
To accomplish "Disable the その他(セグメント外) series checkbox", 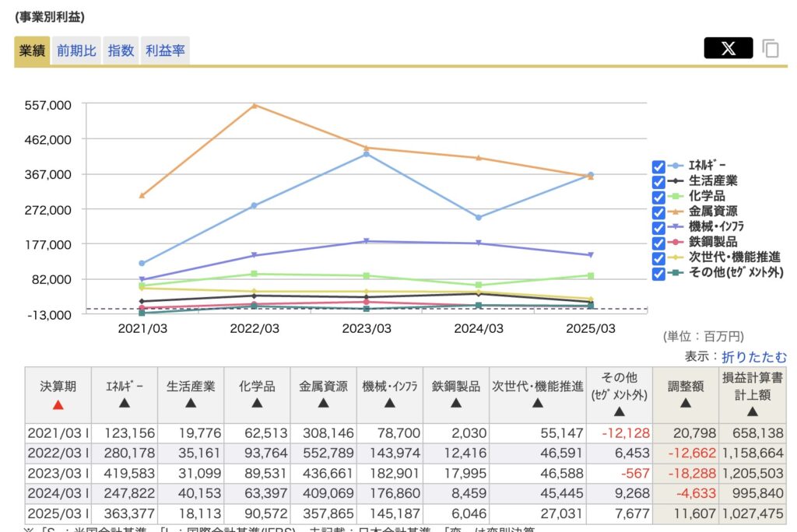I will point(658,273).
